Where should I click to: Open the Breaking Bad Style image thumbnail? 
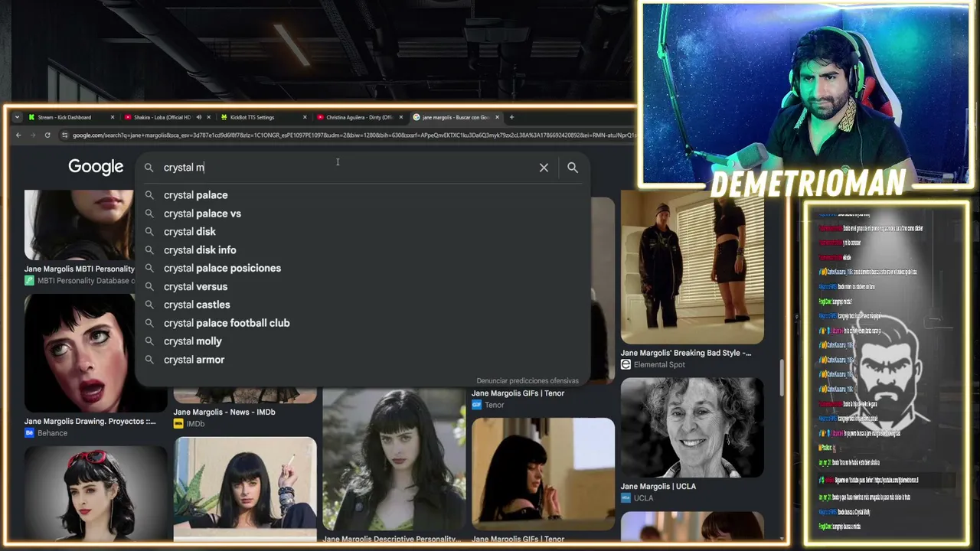click(692, 267)
